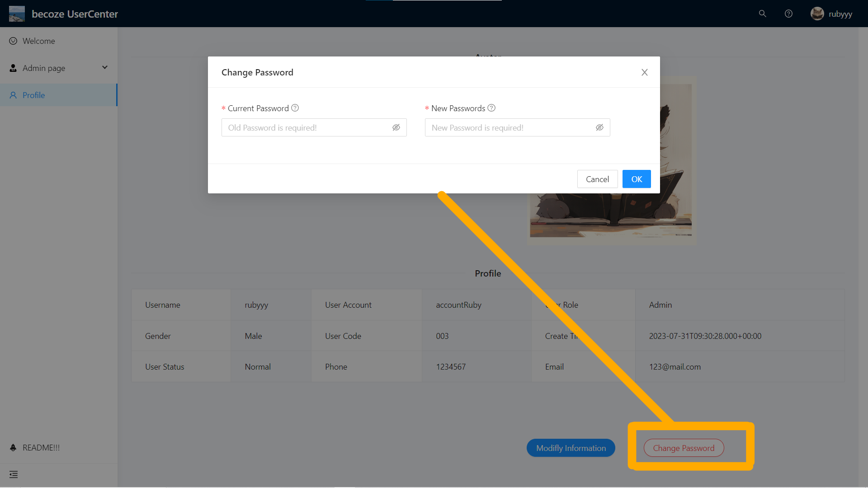Select the rubyyy username table cell
The image size is (868, 488).
click(271, 305)
